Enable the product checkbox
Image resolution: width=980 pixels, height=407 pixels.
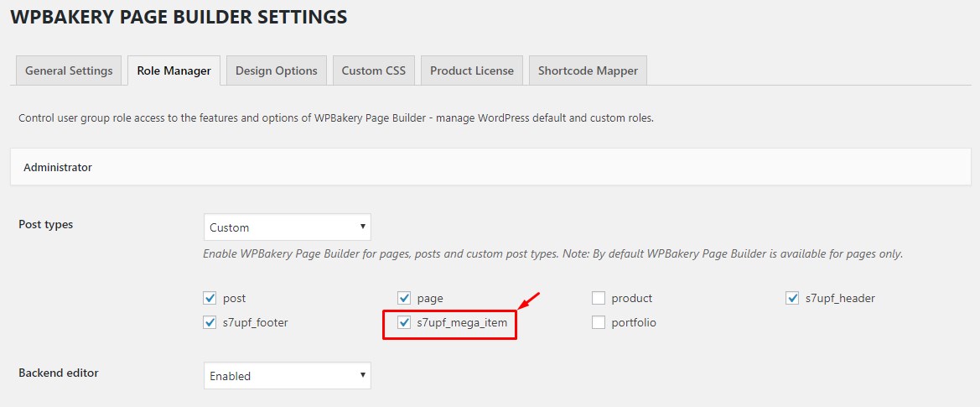[599, 298]
